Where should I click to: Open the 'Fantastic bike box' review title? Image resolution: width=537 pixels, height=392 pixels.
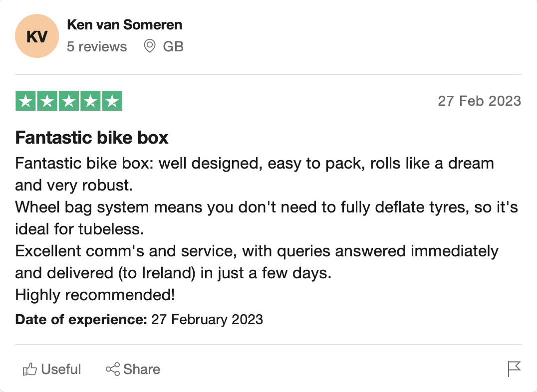92,138
